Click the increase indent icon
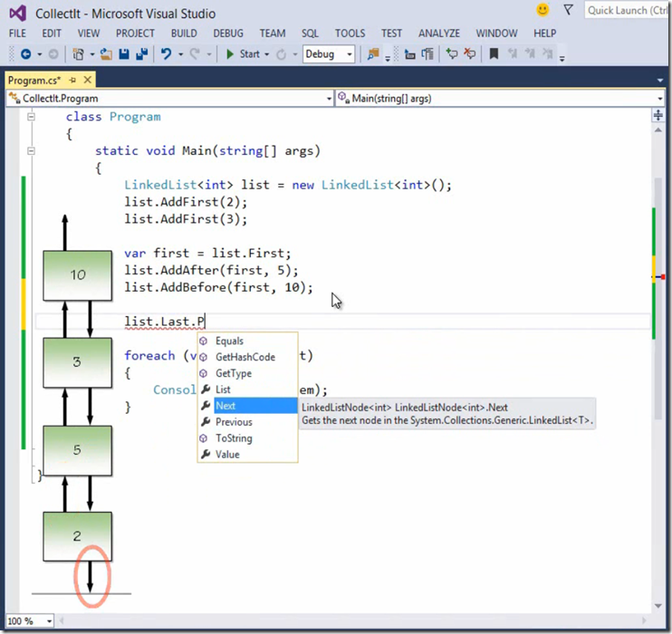 (x=427, y=54)
